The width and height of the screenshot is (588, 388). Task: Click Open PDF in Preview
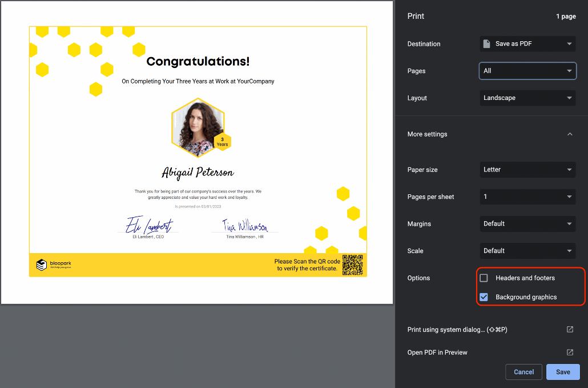tap(437, 353)
